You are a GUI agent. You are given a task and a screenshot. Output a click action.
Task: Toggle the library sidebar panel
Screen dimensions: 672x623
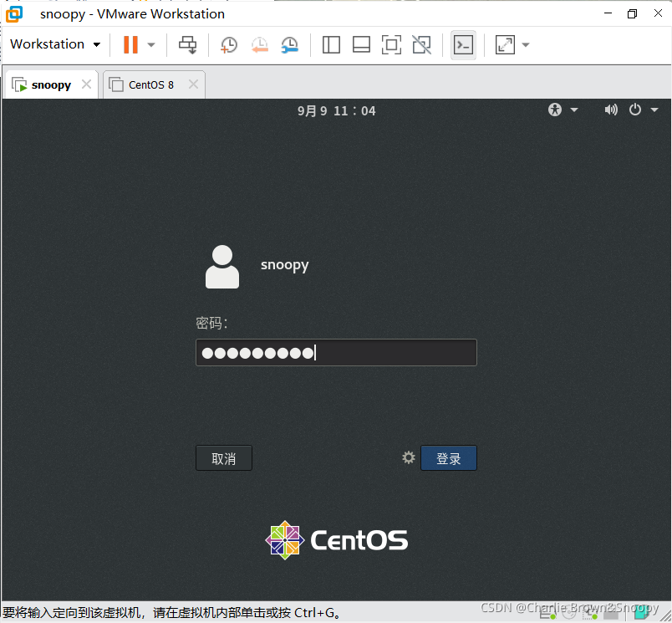(x=331, y=44)
